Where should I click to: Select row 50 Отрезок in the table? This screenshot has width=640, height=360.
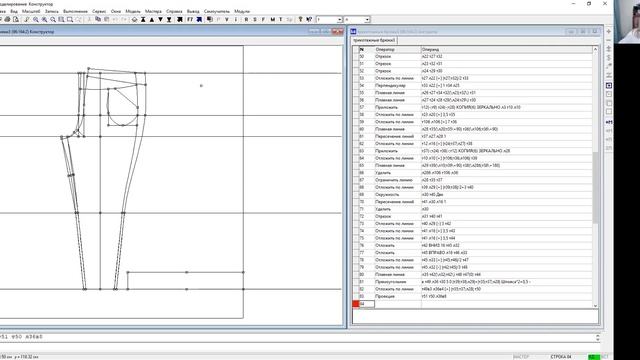click(476, 57)
